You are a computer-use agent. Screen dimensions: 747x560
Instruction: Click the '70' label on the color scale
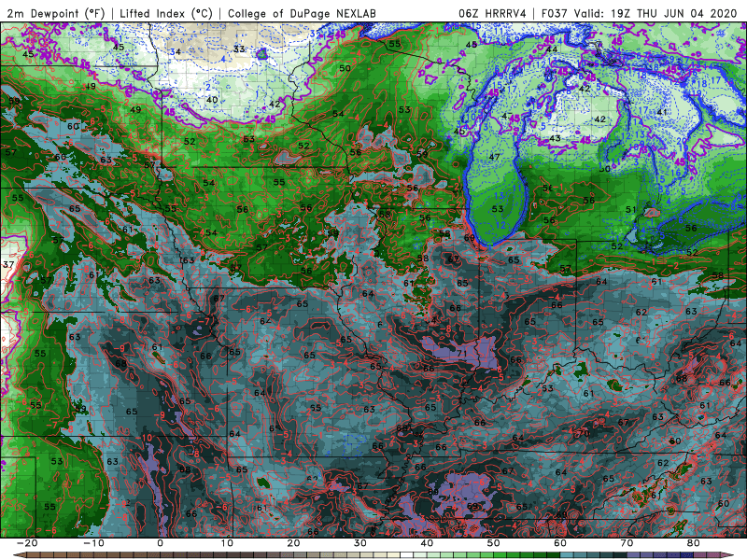(627, 543)
